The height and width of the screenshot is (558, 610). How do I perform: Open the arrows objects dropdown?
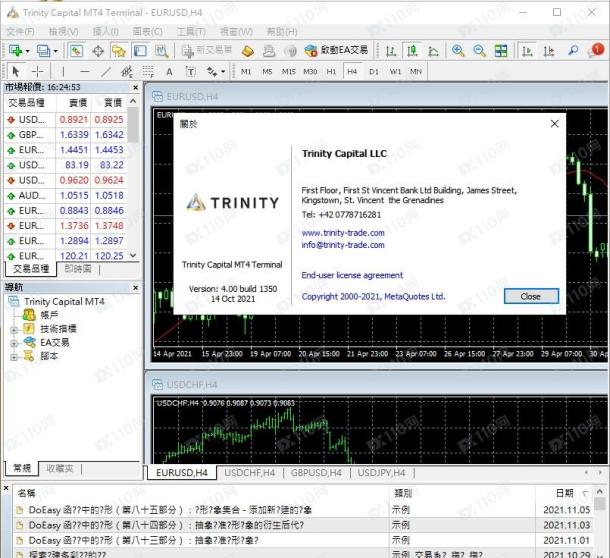tap(223, 72)
